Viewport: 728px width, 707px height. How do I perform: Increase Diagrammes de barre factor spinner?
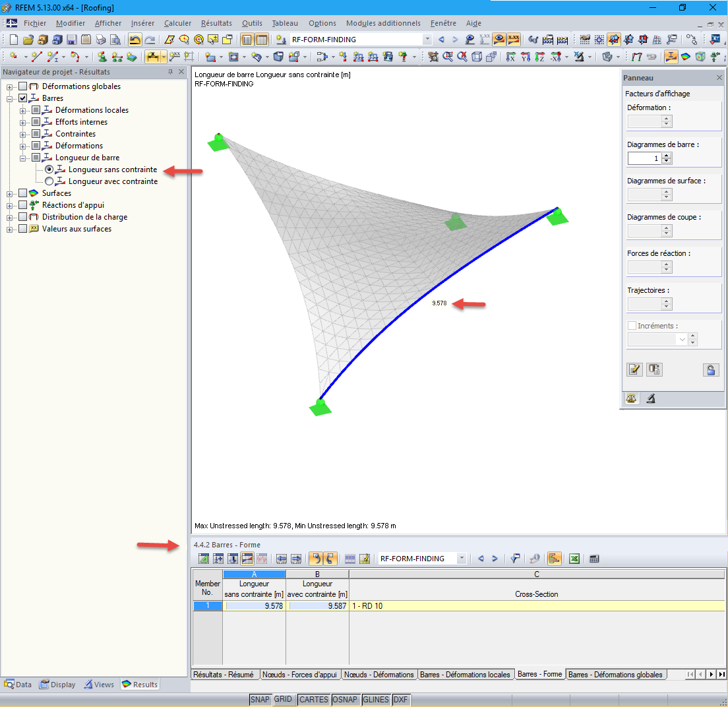pyautogui.click(x=667, y=156)
